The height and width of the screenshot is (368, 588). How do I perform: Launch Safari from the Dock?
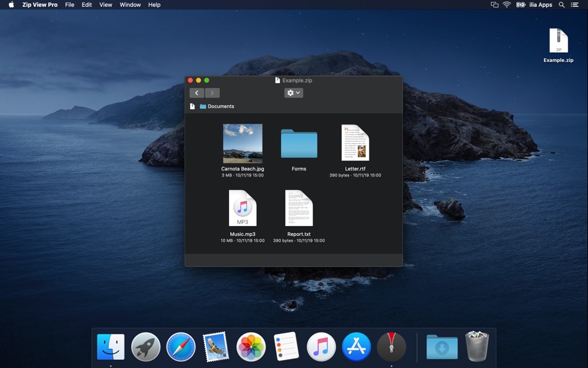pyautogui.click(x=181, y=347)
